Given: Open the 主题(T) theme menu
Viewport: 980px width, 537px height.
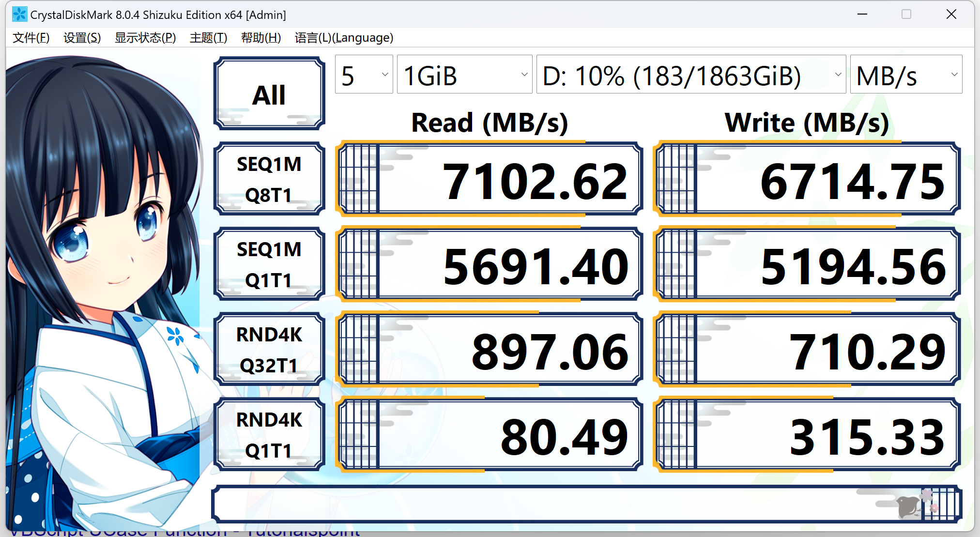Looking at the screenshot, I should point(208,38).
